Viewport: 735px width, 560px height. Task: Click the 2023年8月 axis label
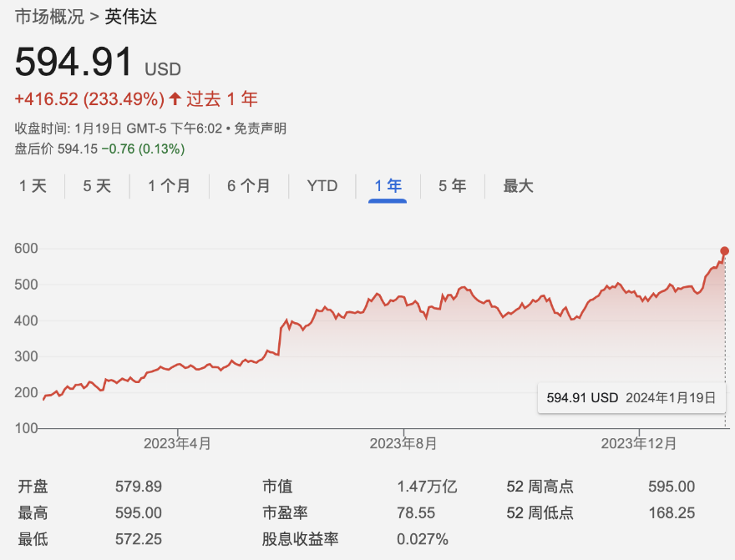point(403,443)
